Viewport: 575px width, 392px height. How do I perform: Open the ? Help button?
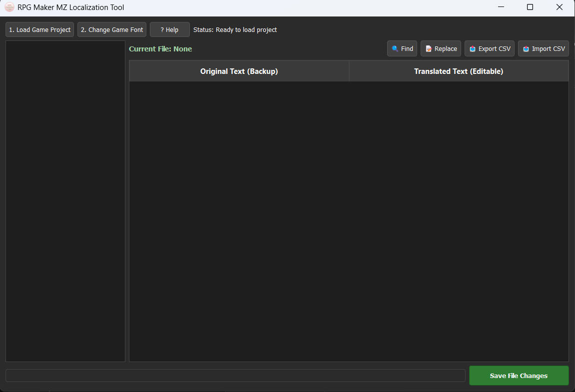[x=170, y=29]
